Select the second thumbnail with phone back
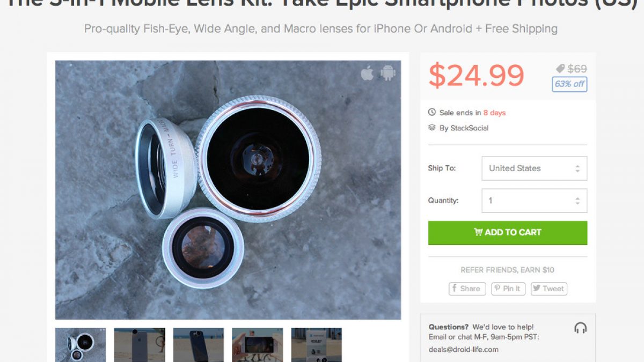644x362 pixels. coord(140,345)
